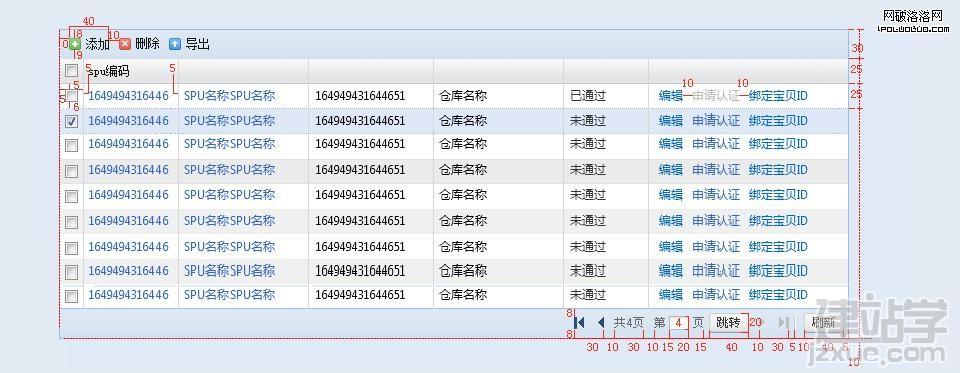Click the red 删除 cross icon
Image resolution: width=960 pixels, height=373 pixels.
125,44
